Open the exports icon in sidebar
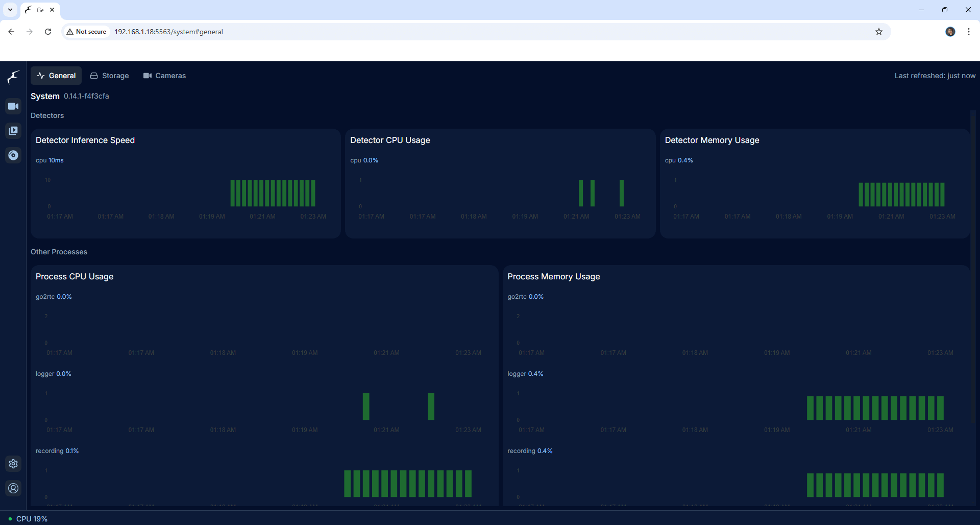Image resolution: width=980 pixels, height=525 pixels. (x=13, y=155)
